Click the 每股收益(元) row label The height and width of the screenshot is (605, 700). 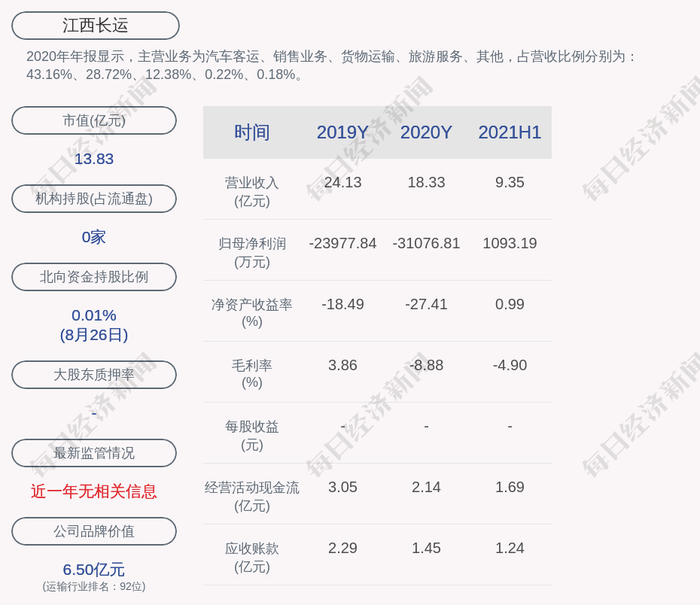click(252, 436)
